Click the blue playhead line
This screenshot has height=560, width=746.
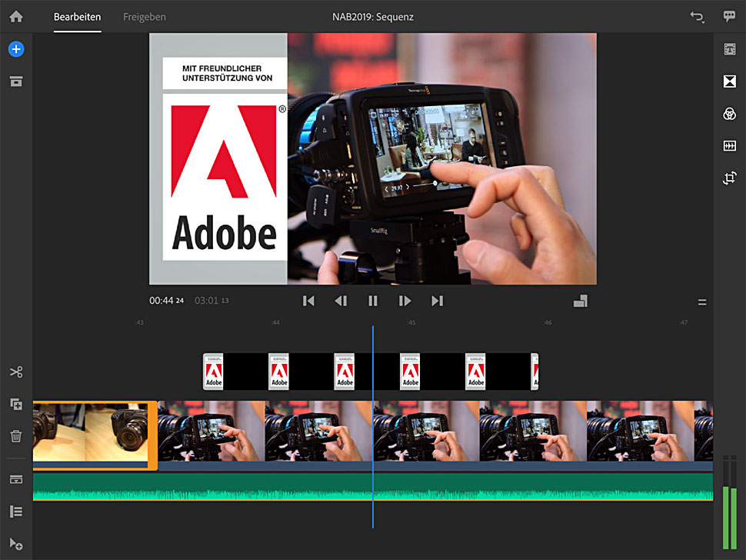[x=373, y=427]
